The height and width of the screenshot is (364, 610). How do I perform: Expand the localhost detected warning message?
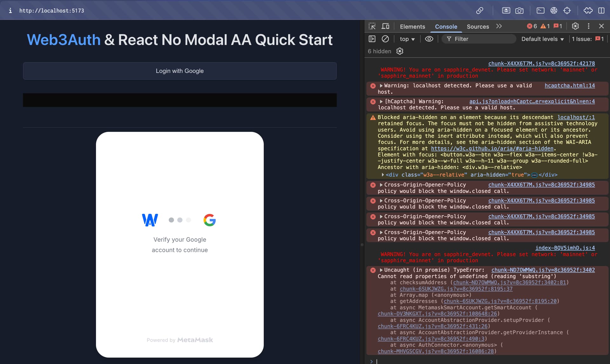click(x=381, y=86)
